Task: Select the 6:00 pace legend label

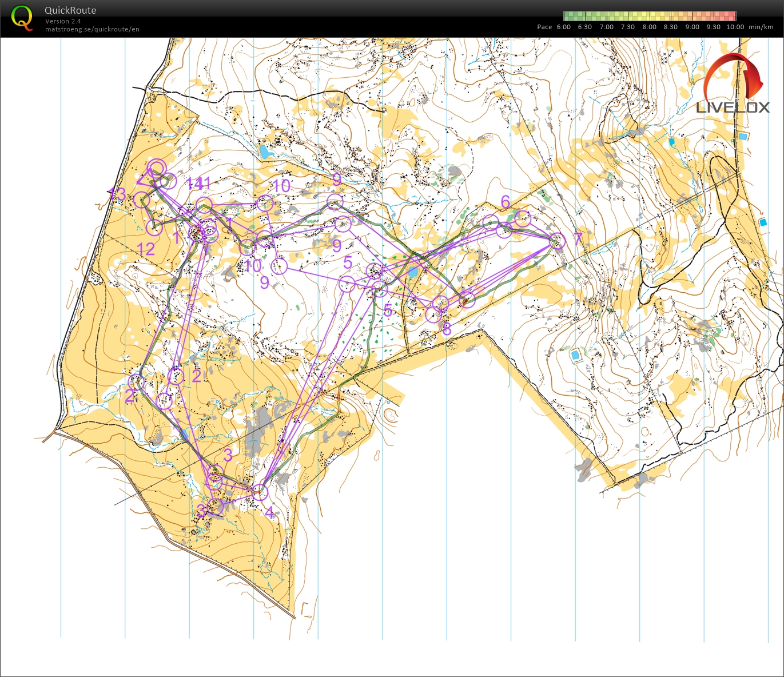Action: click(563, 27)
